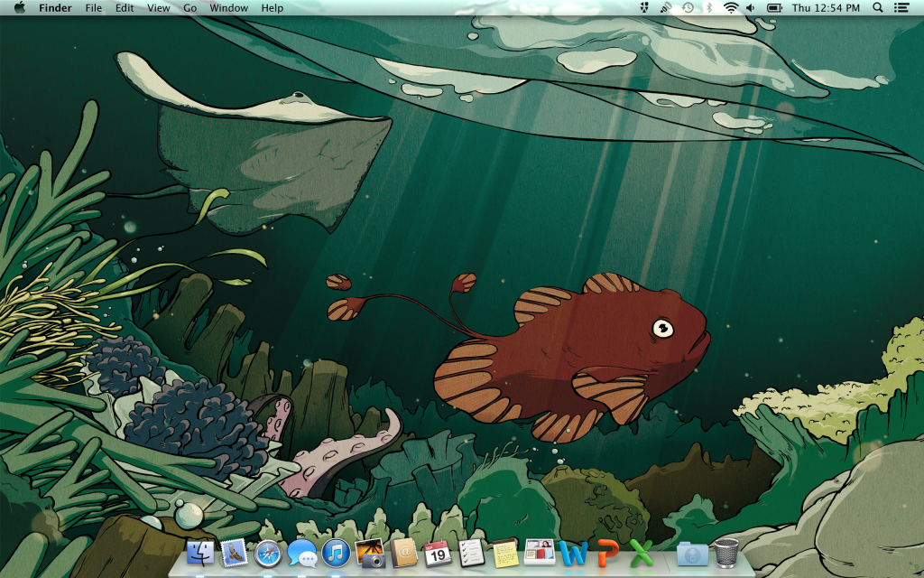Open the File menu
The height and width of the screenshot is (578, 924).
pos(93,7)
